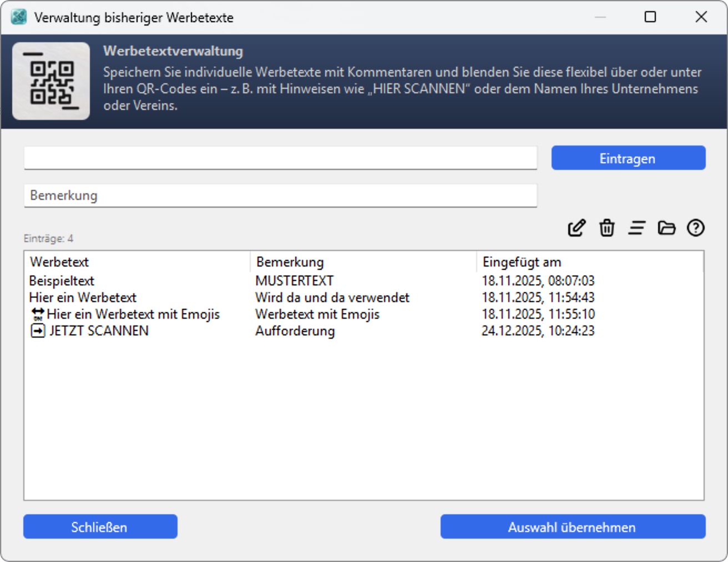Click the text lines list icon
Viewport: 728px width, 562px height.
636,228
